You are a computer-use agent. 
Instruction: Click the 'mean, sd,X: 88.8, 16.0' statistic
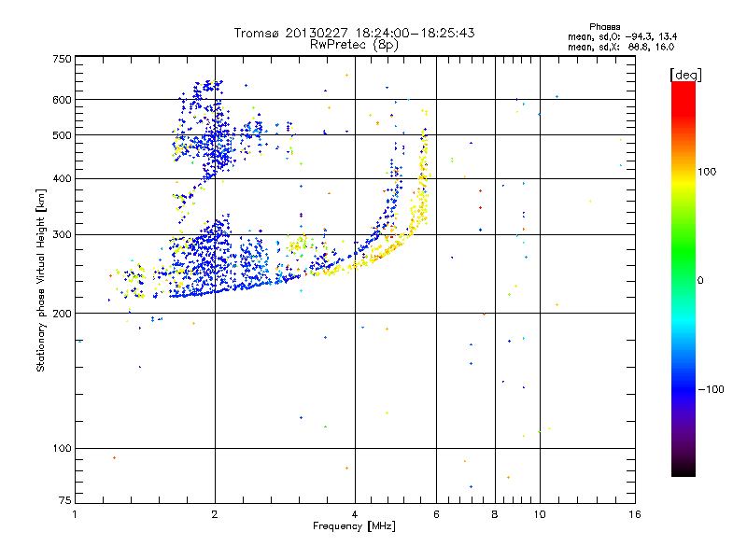click(x=621, y=47)
